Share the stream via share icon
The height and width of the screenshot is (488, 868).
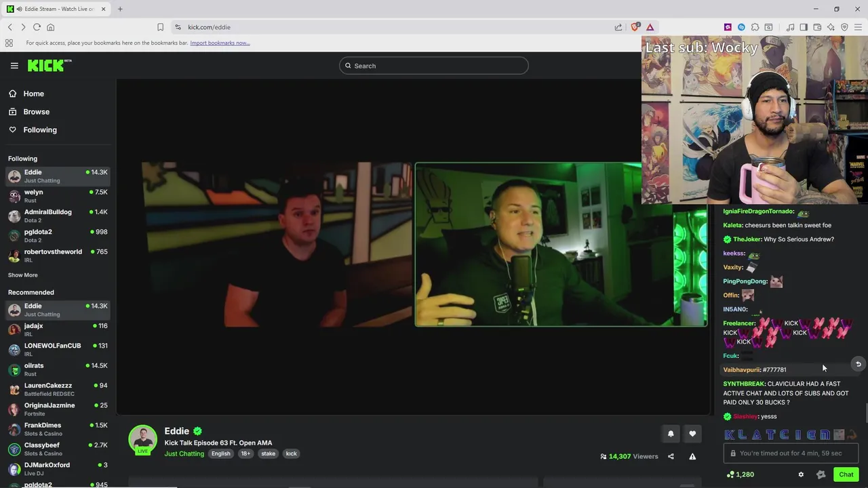point(671,456)
